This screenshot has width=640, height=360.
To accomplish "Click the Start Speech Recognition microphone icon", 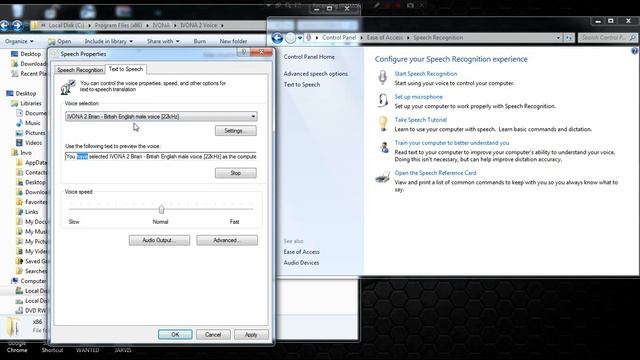I will [382, 77].
